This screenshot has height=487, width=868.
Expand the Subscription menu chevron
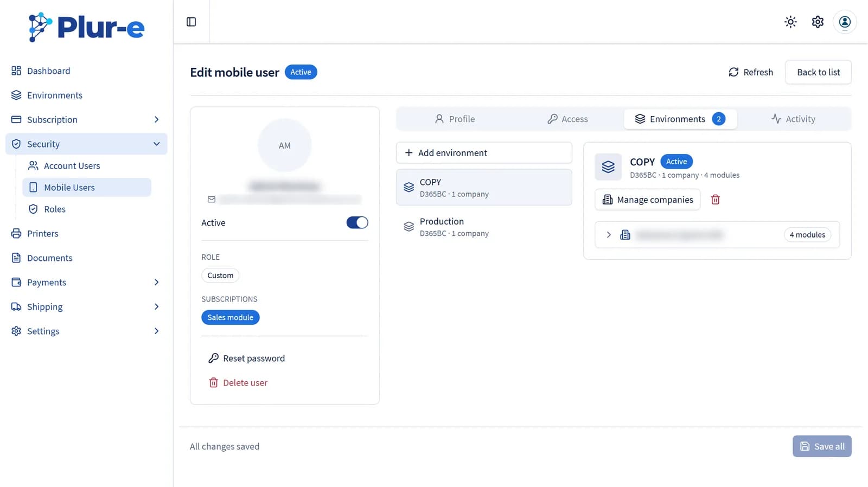point(156,119)
